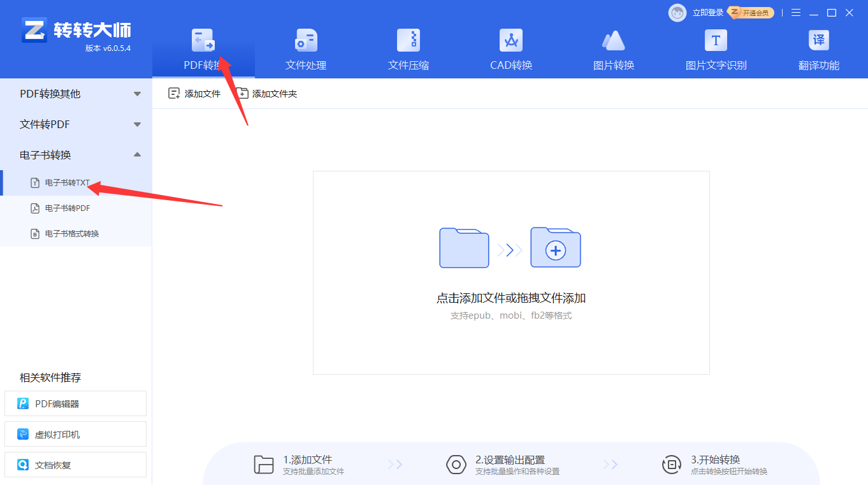Open the 电子书转换 category
Screen dimensions: 868x485
76,155
